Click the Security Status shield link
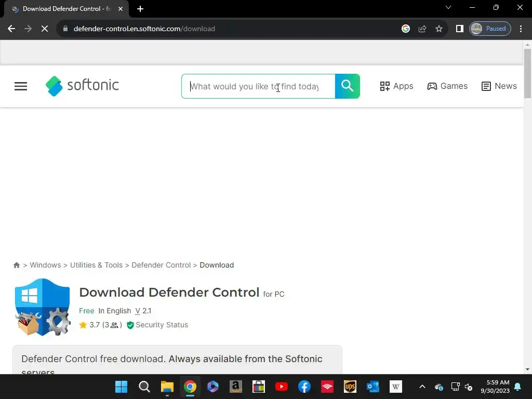Image resolution: width=532 pixels, height=399 pixels. click(157, 325)
